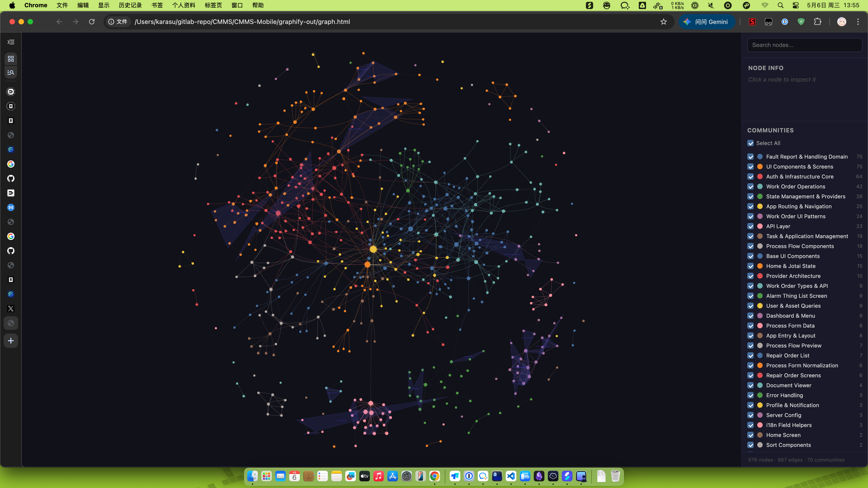The height and width of the screenshot is (488, 868).
Task: Toggle the Auth & Infrastructure Core checkbox
Action: pos(750,176)
